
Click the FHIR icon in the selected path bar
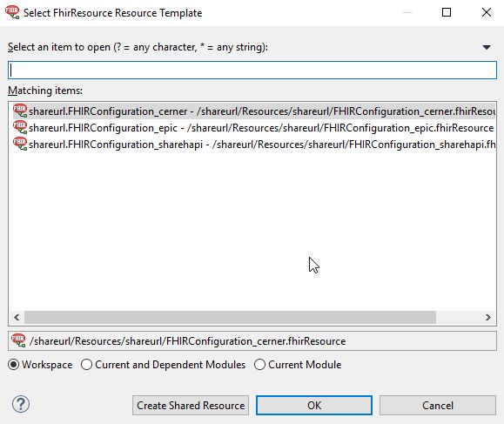click(18, 340)
